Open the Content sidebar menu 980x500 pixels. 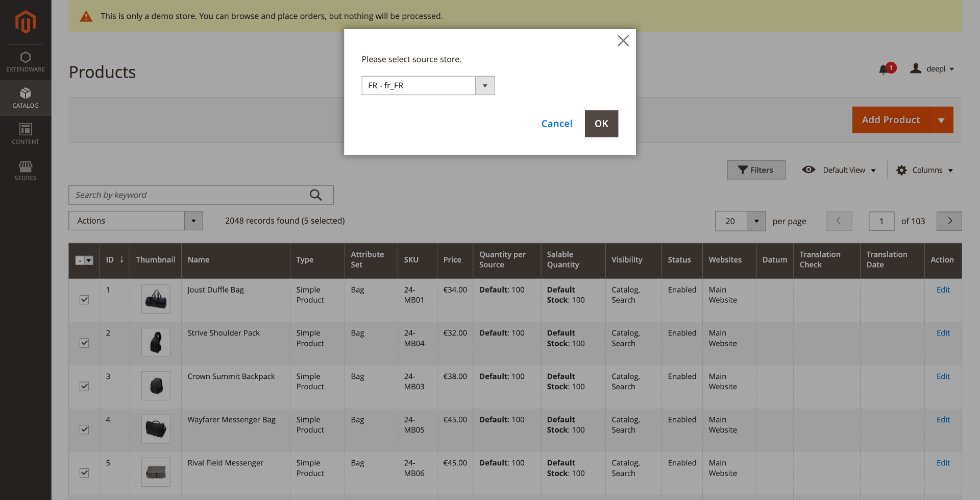26,134
